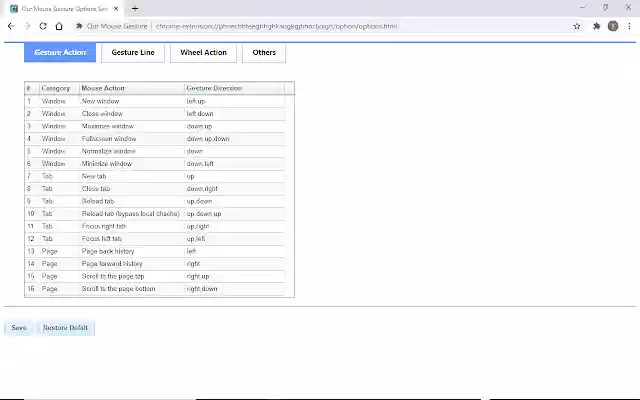Click the address bar URL field
Image resolution: width=640 pixels, height=400 pixels.
276,26
